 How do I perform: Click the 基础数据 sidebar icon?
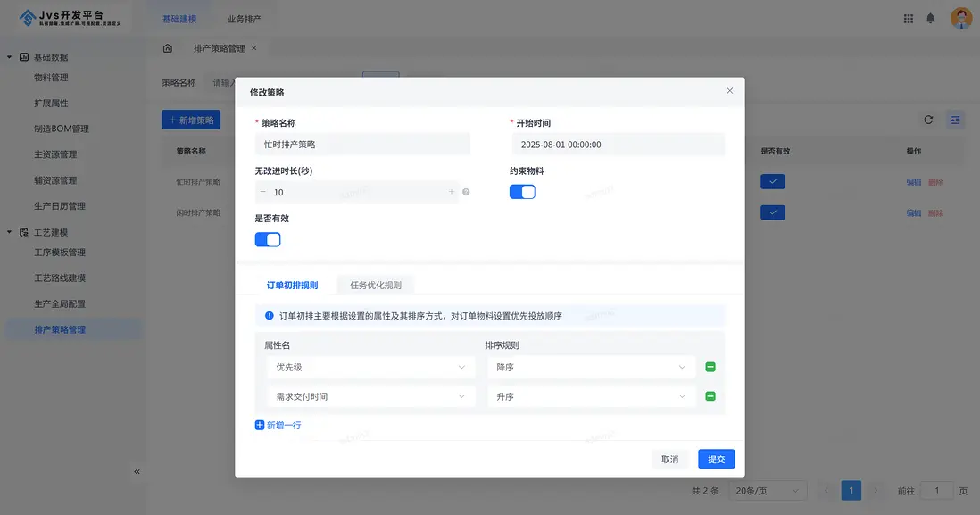coord(24,57)
